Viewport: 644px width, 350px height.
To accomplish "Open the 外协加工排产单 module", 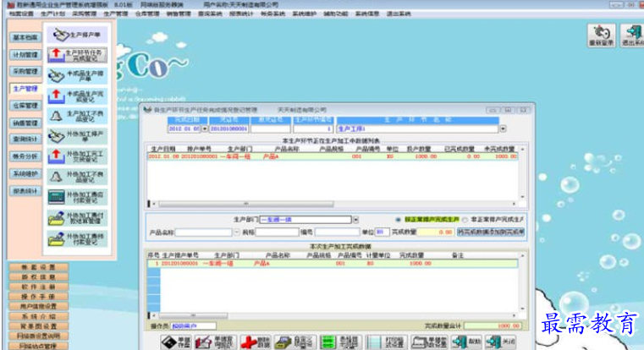I will pyautogui.click(x=77, y=136).
